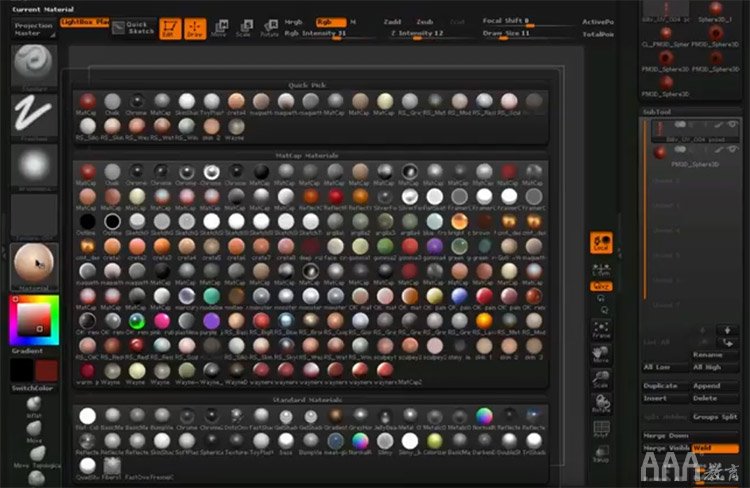
Task: Select the green glowing material sphere
Action: click(137, 321)
